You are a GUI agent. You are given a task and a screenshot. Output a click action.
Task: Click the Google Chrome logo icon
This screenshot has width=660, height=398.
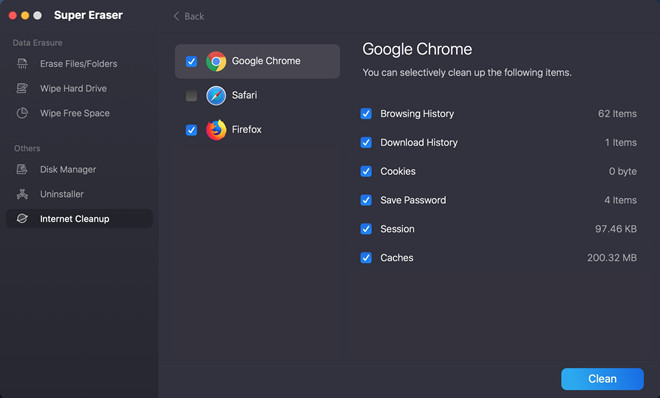[x=216, y=61]
